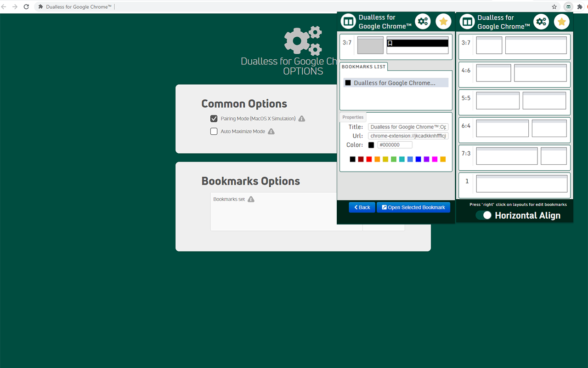
Task: Pick the purple palette swatch
Action: [x=426, y=159]
